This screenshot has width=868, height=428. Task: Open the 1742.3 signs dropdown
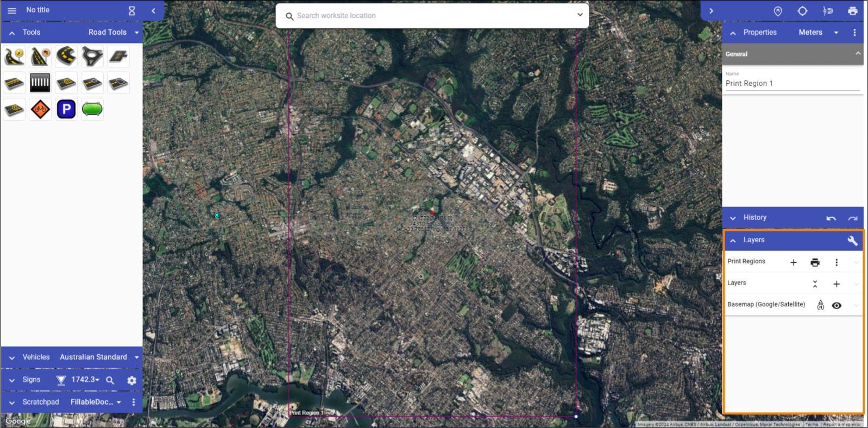tap(85, 380)
